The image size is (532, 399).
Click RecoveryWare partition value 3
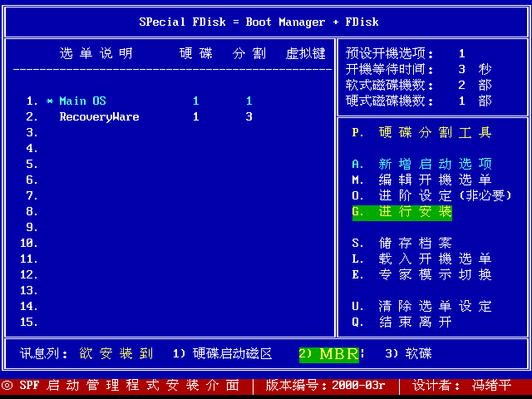point(249,116)
